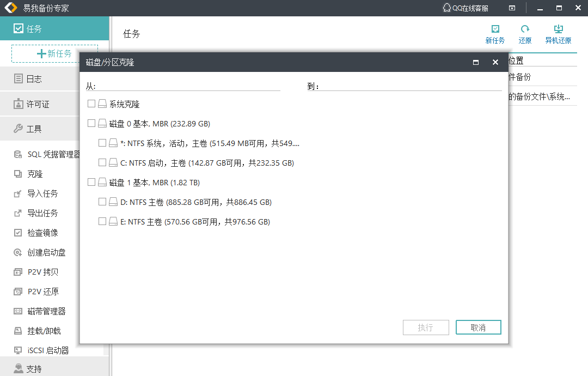Open the 许可证 sidebar tab
588x376 pixels.
pos(38,104)
